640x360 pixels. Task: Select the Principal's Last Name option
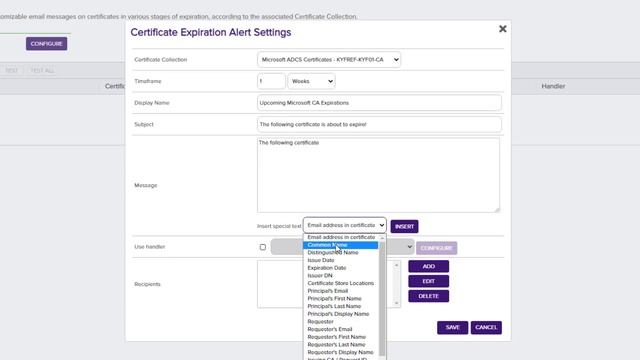pos(341,306)
